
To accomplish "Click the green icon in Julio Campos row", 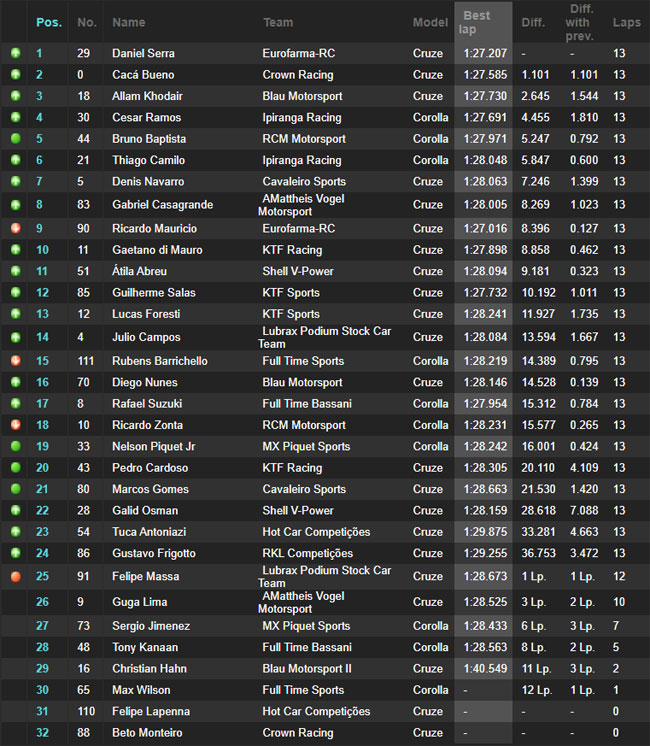I will 16,337.
